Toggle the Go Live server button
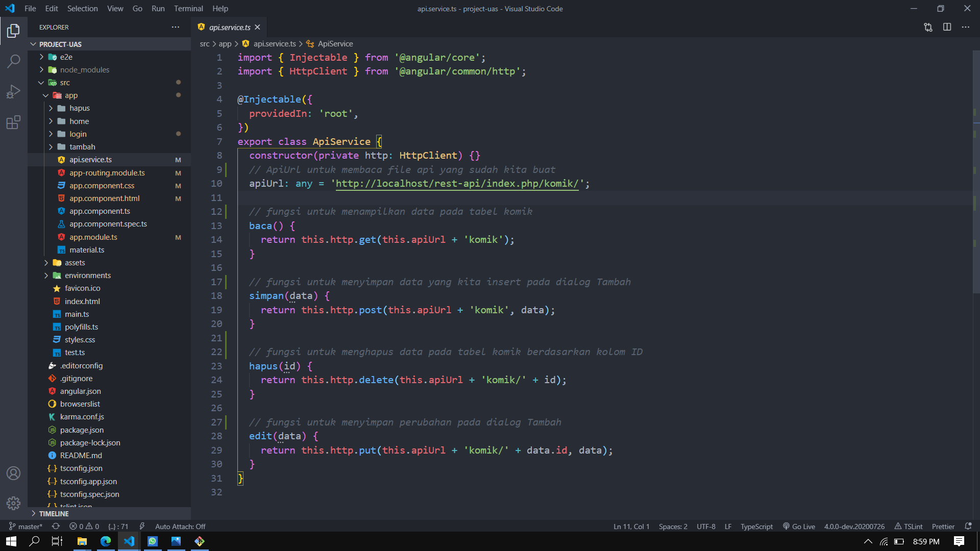 pos(799,526)
